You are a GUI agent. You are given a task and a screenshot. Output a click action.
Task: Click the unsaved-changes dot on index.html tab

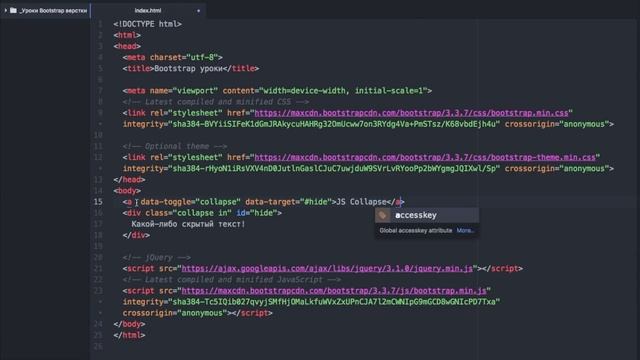pyautogui.click(x=199, y=11)
